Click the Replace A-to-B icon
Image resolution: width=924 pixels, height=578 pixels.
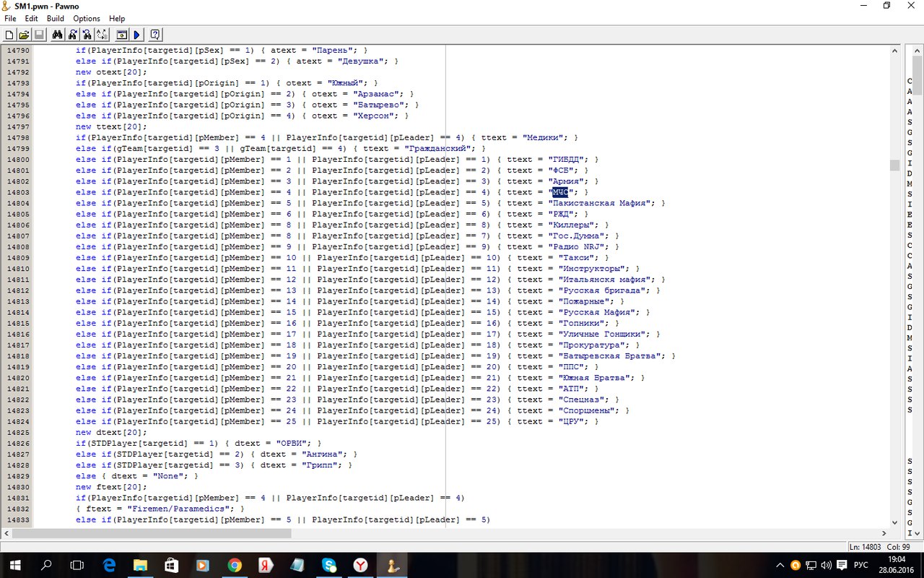(102, 34)
